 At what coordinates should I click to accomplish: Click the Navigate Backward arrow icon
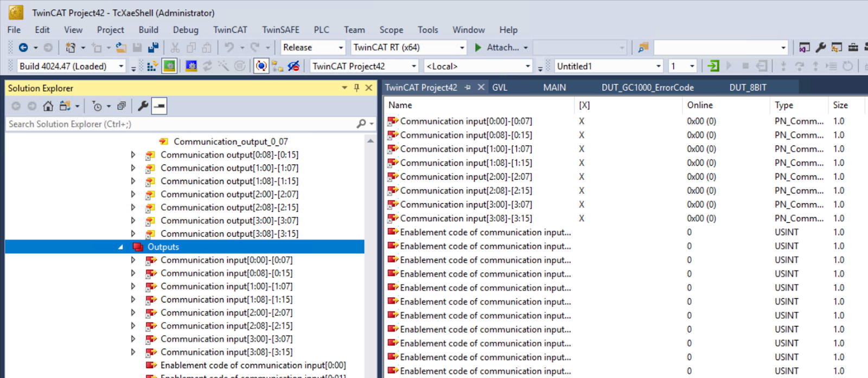(23, 48)
